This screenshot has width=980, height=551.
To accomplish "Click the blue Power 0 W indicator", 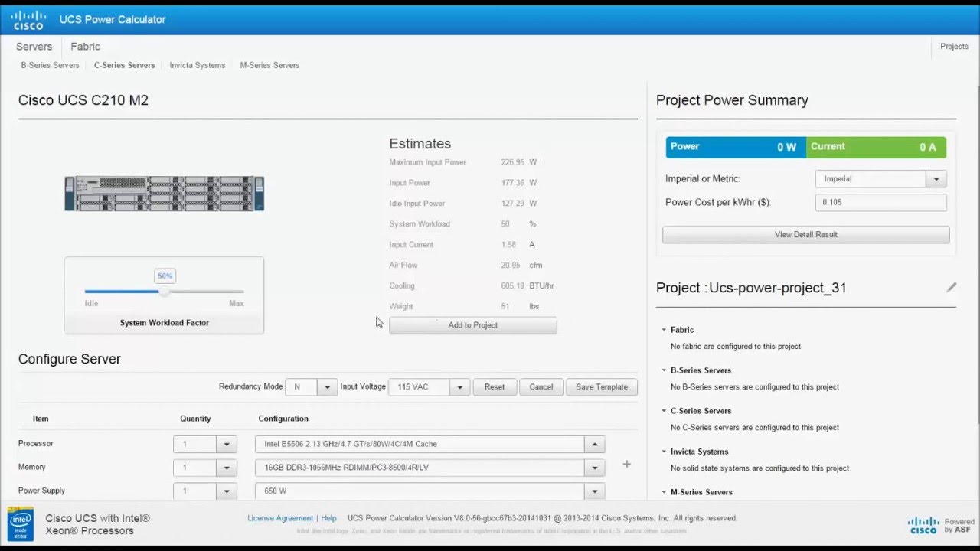I will tap(736, 147).
